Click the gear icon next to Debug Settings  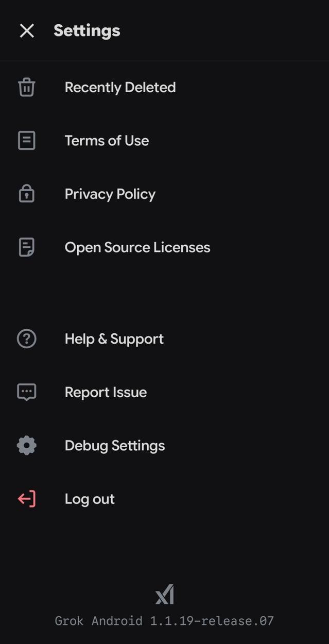click(x=26, y=445)
